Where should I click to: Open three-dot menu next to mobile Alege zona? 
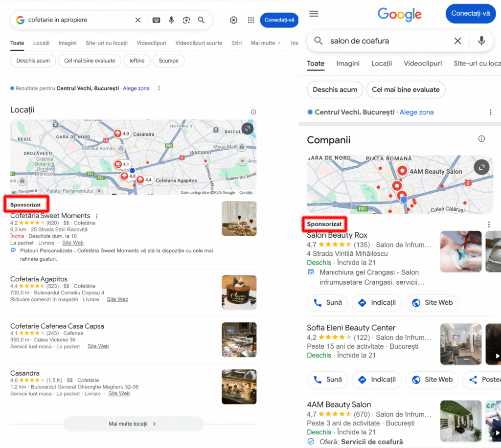coord(490,112)
